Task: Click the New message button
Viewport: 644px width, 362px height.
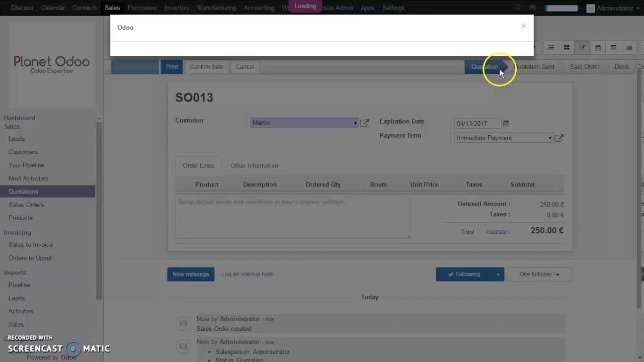Action: 190,274
